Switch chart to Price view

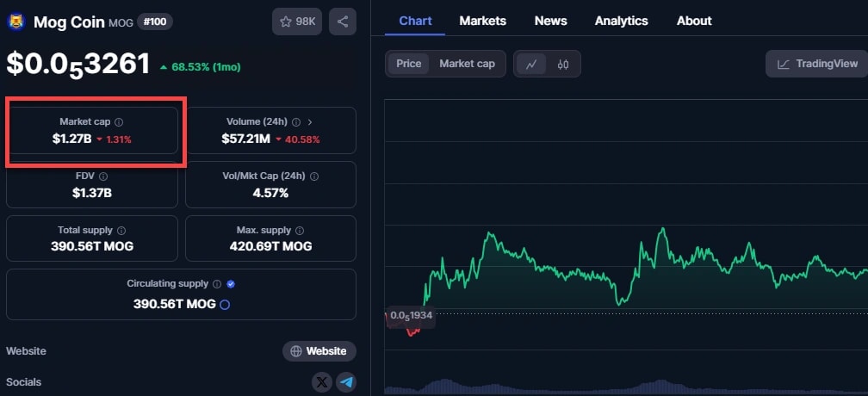[408, 64]
